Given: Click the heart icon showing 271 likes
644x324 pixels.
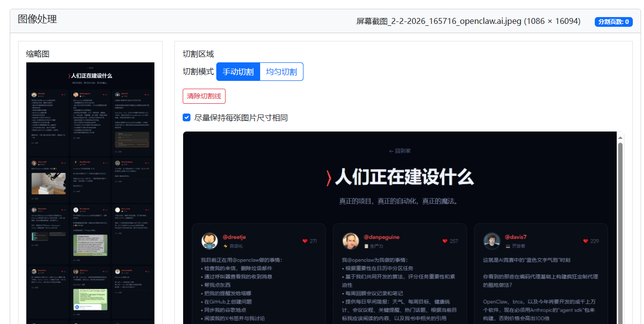Looking at the screenshot, I should (305, 241).
